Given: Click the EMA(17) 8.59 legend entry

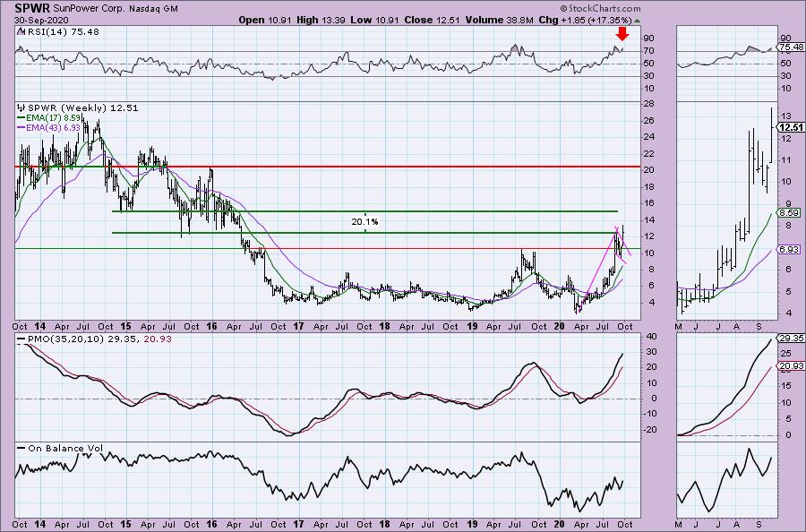Looking at the screenshot, I should tap(54, 117).
